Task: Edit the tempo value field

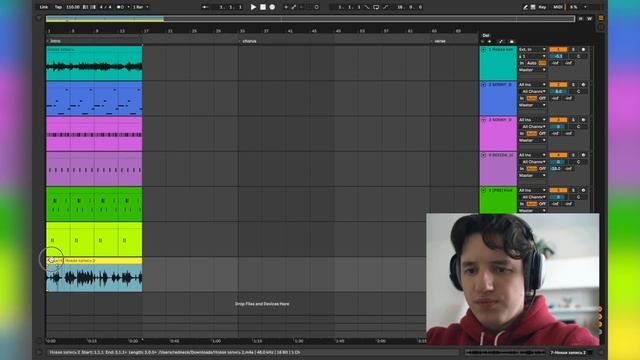Action: tap(73, 7)
